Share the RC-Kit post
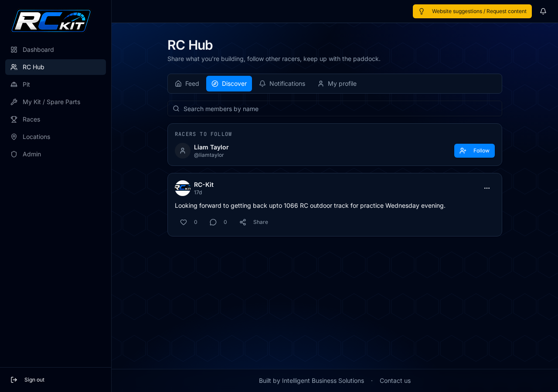 [x=254, y=222]
